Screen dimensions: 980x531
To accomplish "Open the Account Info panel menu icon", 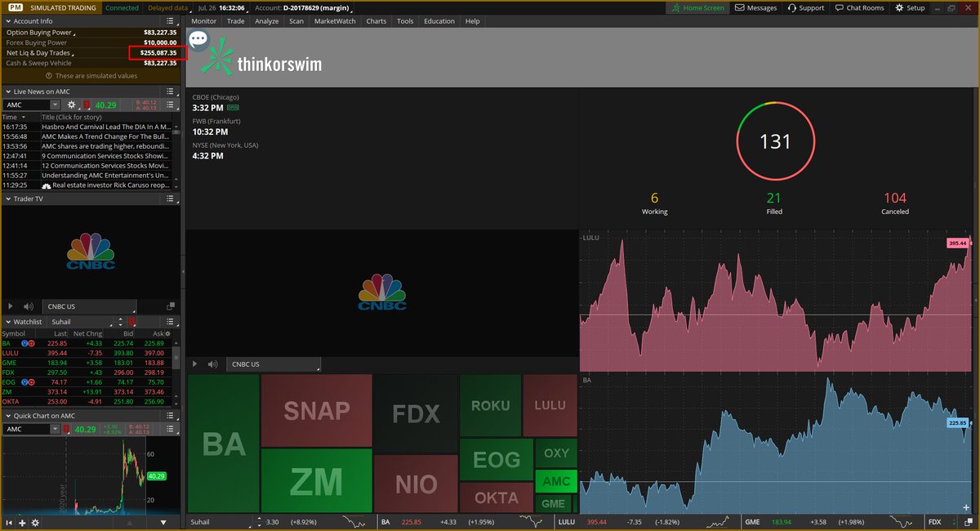I will point(171,20).
